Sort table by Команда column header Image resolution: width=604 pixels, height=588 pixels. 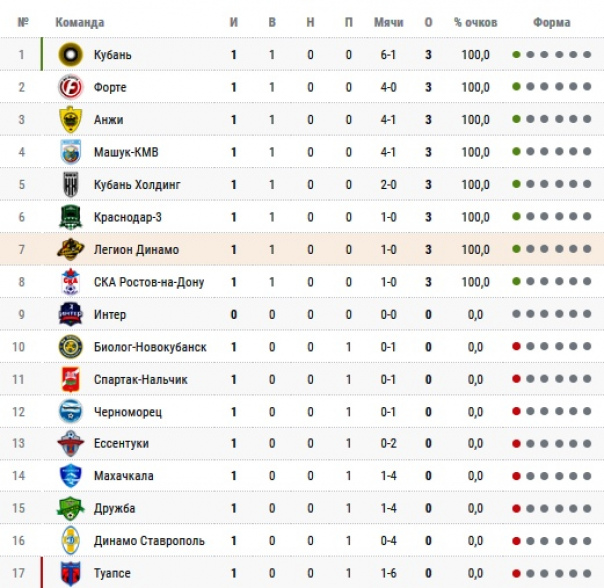79,22
